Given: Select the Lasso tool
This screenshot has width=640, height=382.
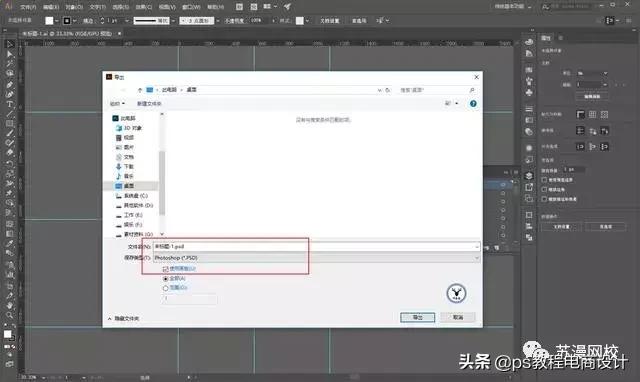Looking at the screenshot, I should pyautogui.click(x=10, y=73).
